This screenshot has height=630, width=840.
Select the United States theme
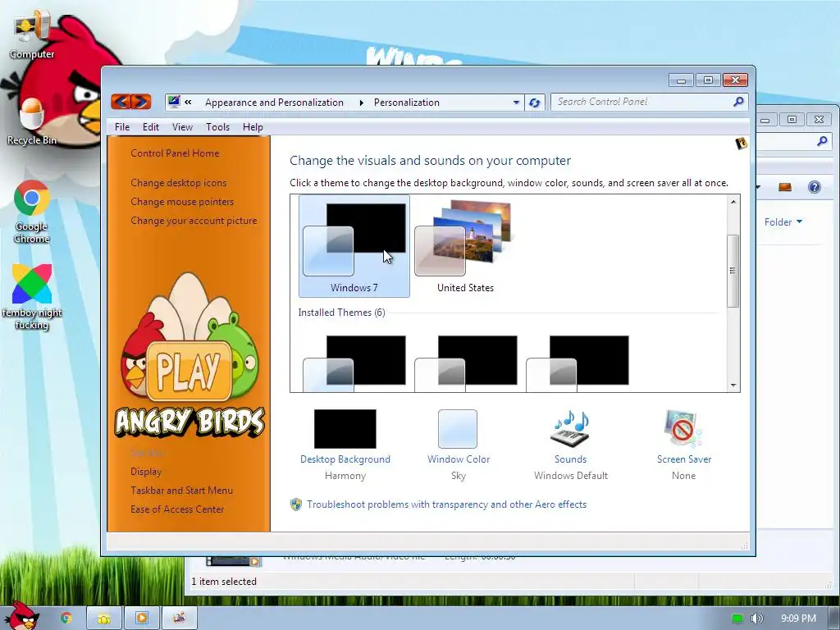click(465, 246)
